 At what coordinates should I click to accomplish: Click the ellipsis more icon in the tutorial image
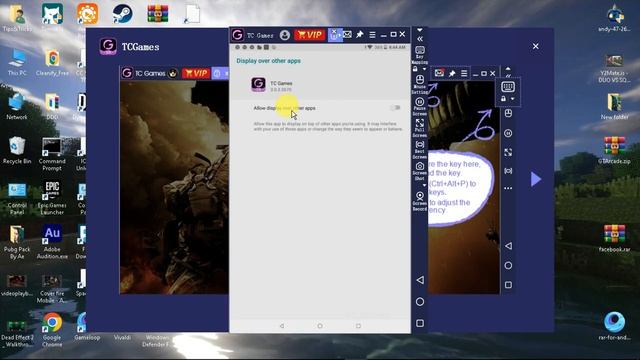coord(508,188)
